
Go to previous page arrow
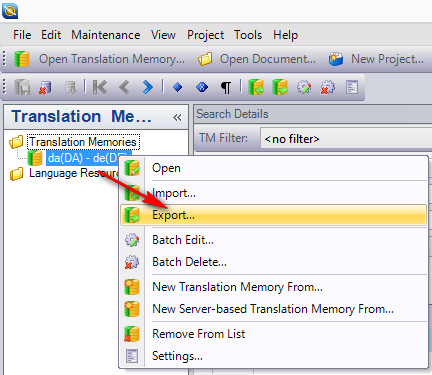(x=124, y=87)
